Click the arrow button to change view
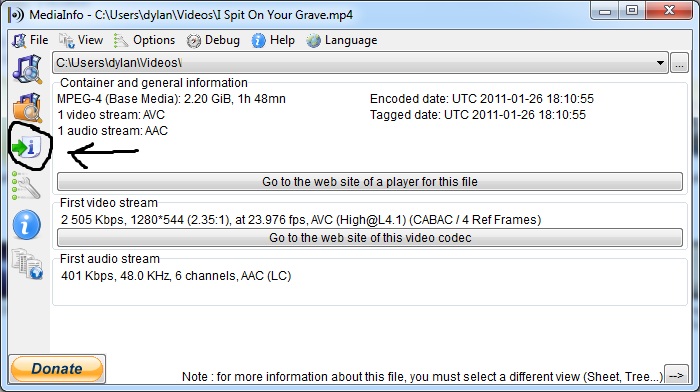The height and width of the screenshot is (392, 700). (x=676, y=375)
